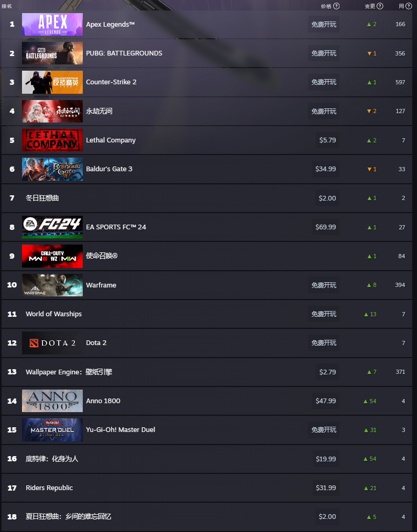Click the help icon next to 价格
The width and height of the screenshot is (417, 532).
tap(336, 6)
